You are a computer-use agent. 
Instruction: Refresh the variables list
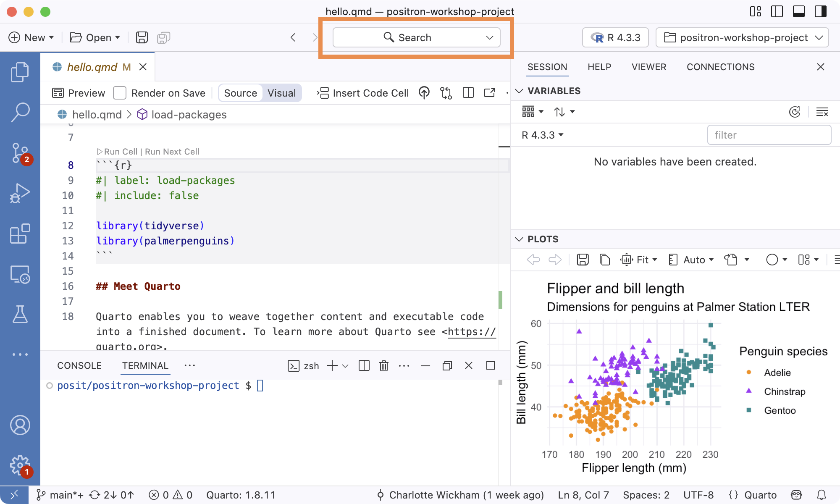click(795, 112)
